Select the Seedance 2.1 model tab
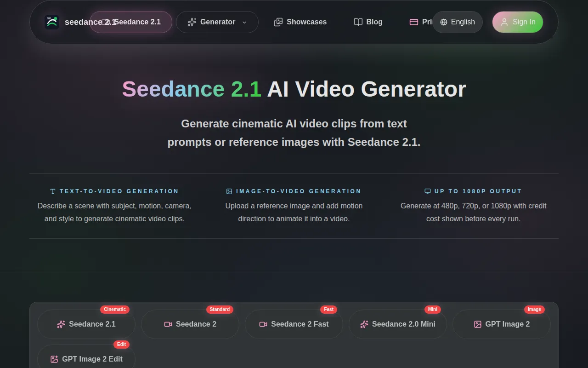This screenshot has width=588, height=368. pos(86,324)
